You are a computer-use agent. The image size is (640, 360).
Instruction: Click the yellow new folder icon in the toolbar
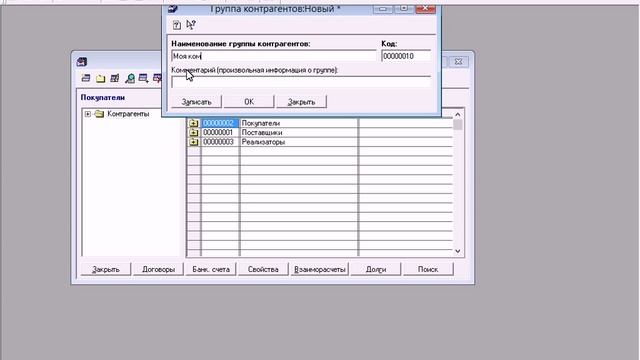pyautogui.click(x=100, y=78)
